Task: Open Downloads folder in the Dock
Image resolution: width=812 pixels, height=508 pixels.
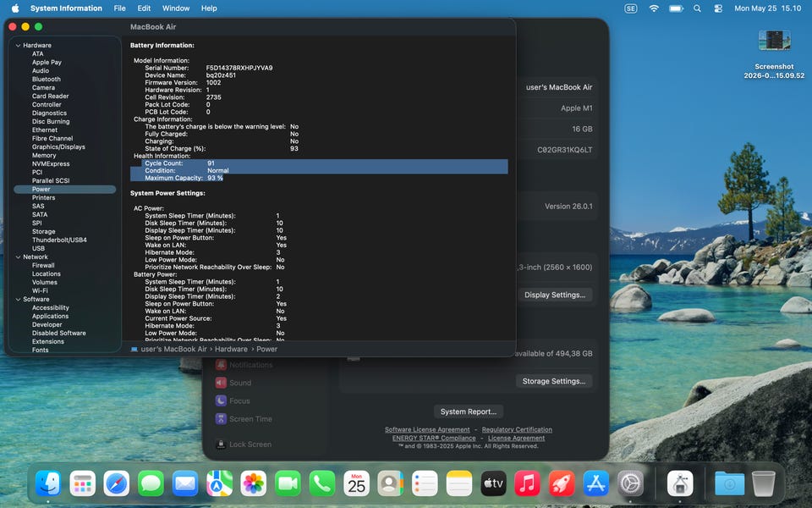Action: 729,483
